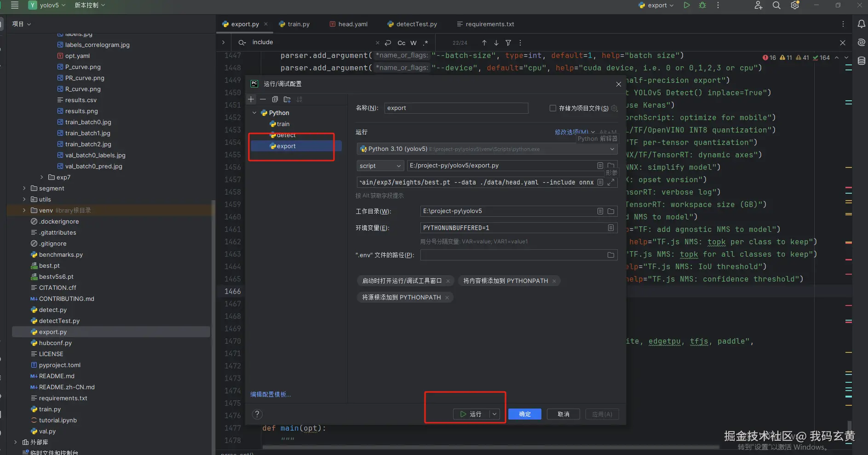Open the search filter options
The height and width of the screenshot is (455, 868).
point(508,43)
